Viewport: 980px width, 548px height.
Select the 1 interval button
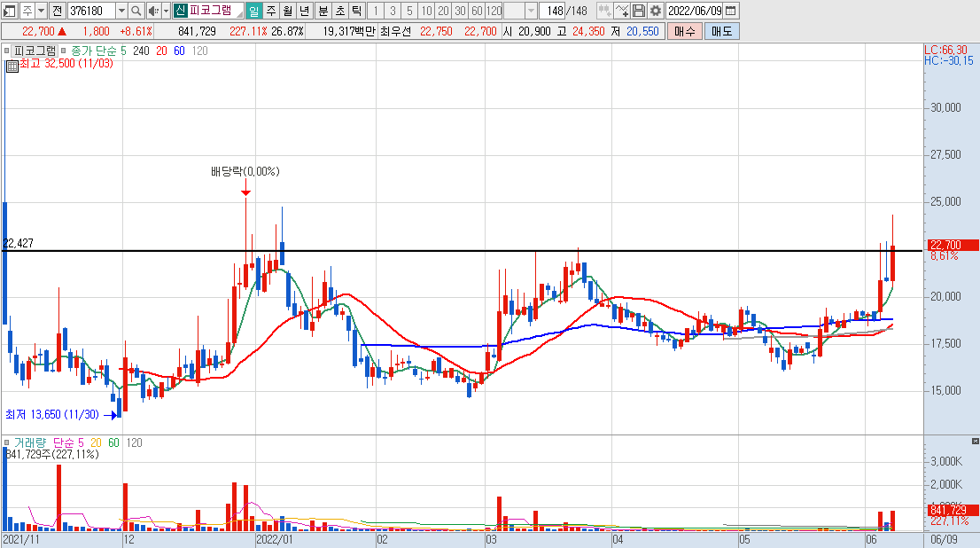click(376, 11)
